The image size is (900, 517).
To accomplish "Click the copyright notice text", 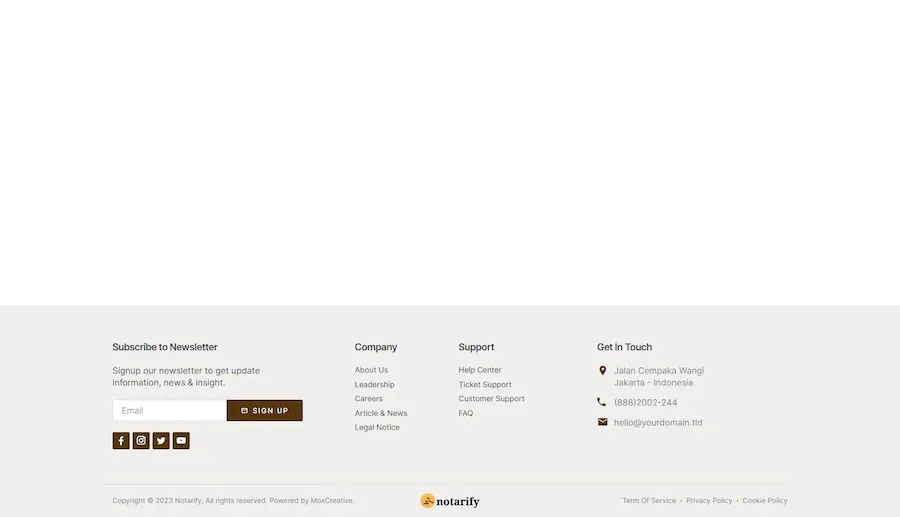I will coord(234,500).
